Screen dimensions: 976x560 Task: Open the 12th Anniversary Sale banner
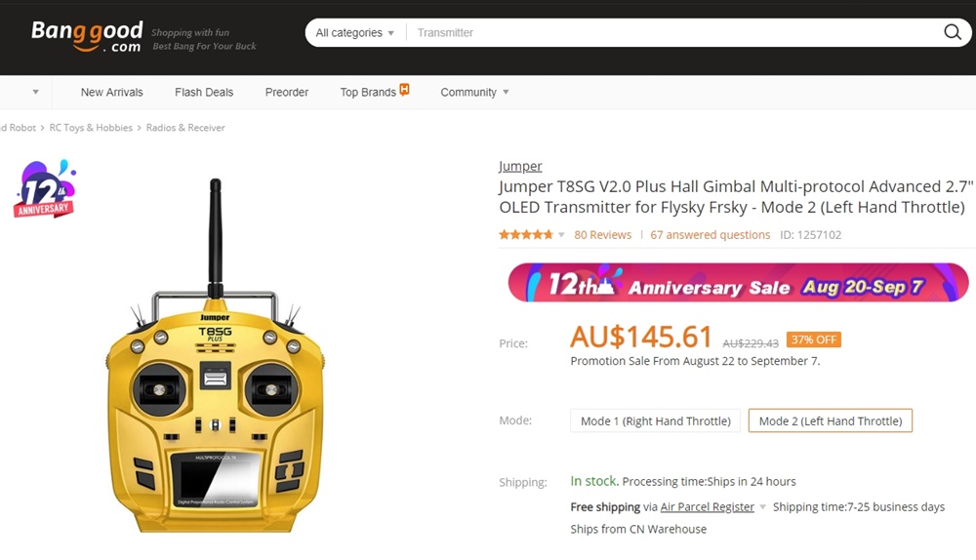[x=738, y=283]
